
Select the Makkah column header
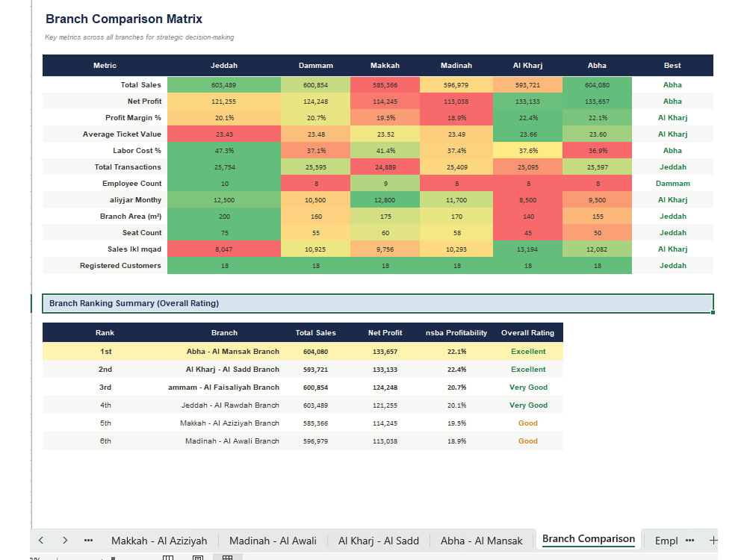(x=385, y=65)
